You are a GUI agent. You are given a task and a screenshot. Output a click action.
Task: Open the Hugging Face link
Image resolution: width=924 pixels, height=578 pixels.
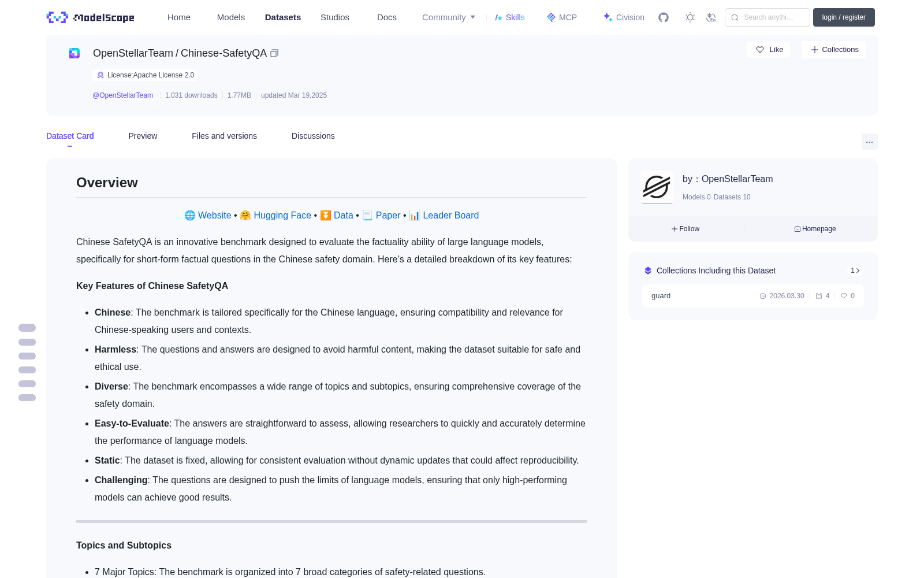tap(282, 216)
